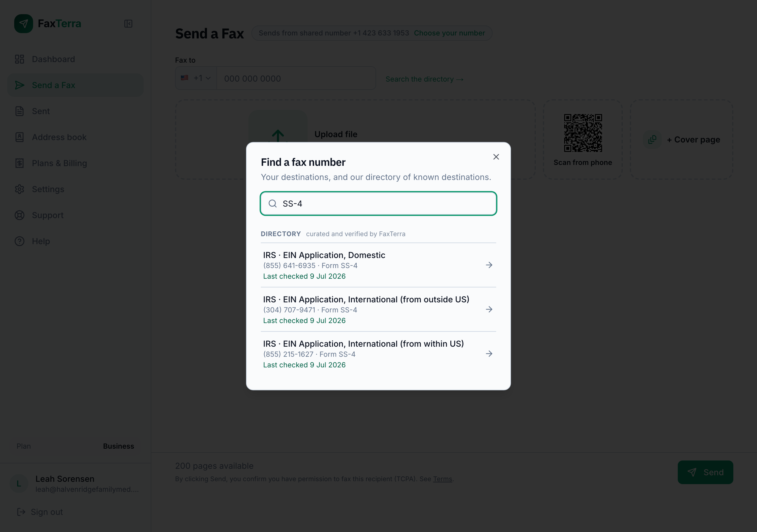The height and width of the screenshot is (532, 757).
Task: Click the 200 pages available text
Action: pos(214,466)
